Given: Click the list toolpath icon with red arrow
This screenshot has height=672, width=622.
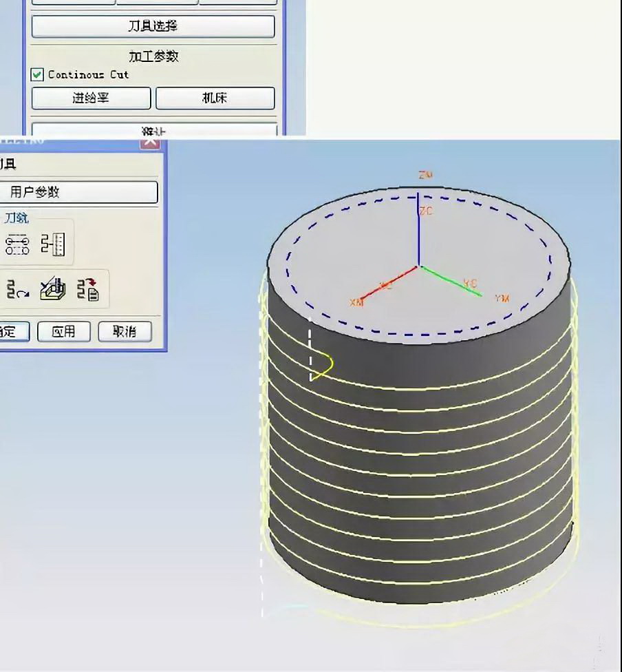Looking at the screenshot, I should click(x=88, y=290).
